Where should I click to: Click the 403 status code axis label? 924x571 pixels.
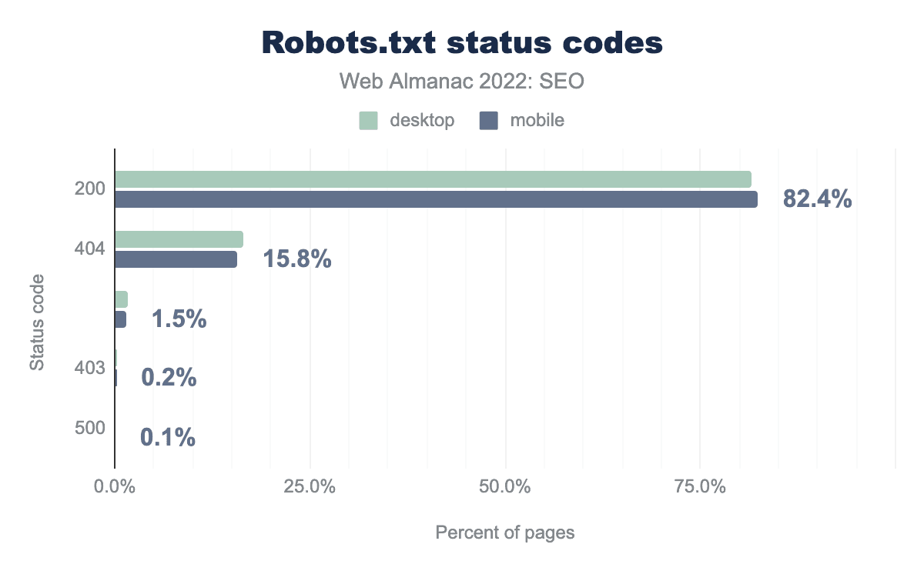pos(89,369)
